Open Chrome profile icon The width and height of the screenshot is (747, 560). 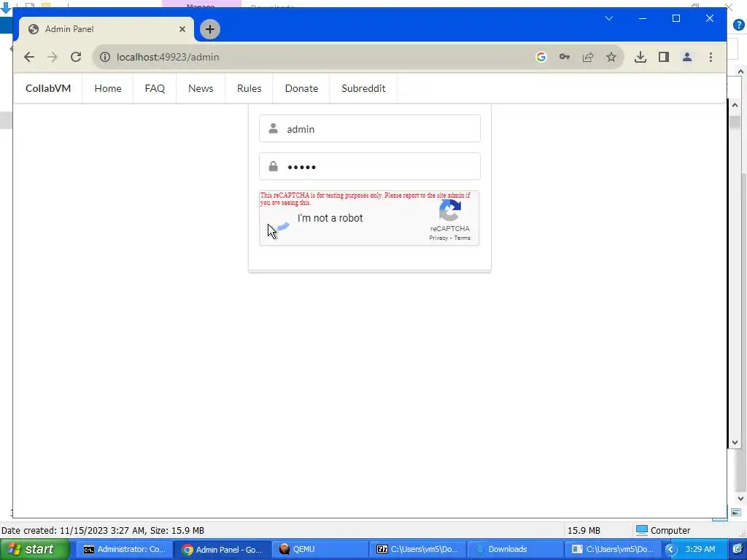687,57
